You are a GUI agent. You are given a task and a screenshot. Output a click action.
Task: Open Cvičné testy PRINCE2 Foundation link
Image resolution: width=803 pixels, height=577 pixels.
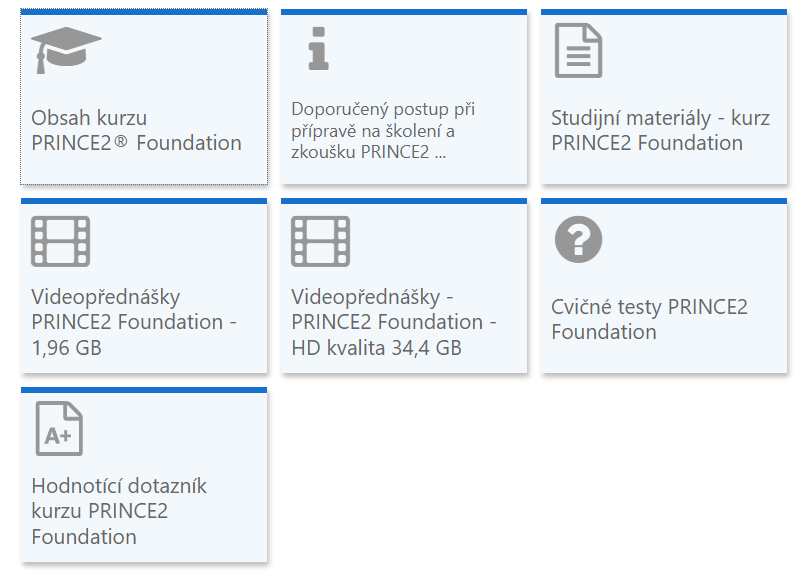649,319
